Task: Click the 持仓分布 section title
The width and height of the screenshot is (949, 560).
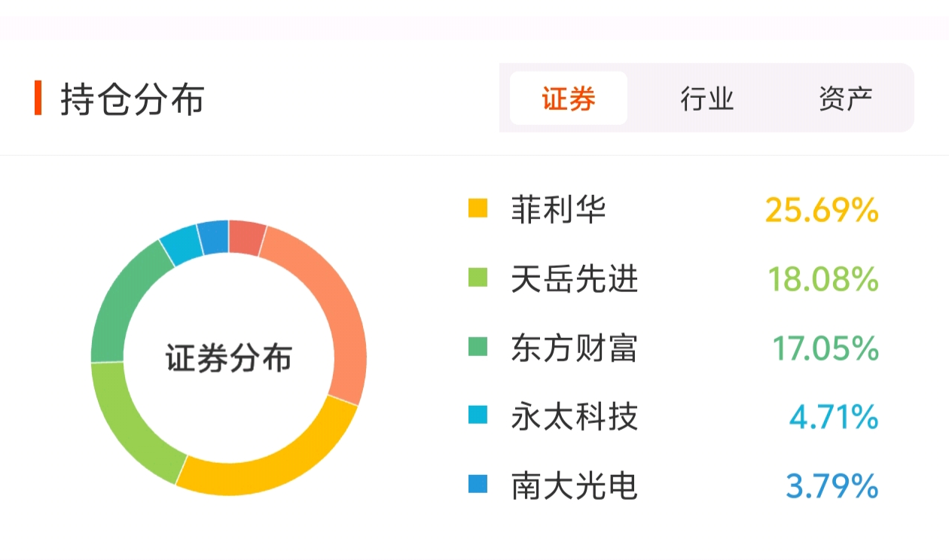Action: click(x=133, y=99)
